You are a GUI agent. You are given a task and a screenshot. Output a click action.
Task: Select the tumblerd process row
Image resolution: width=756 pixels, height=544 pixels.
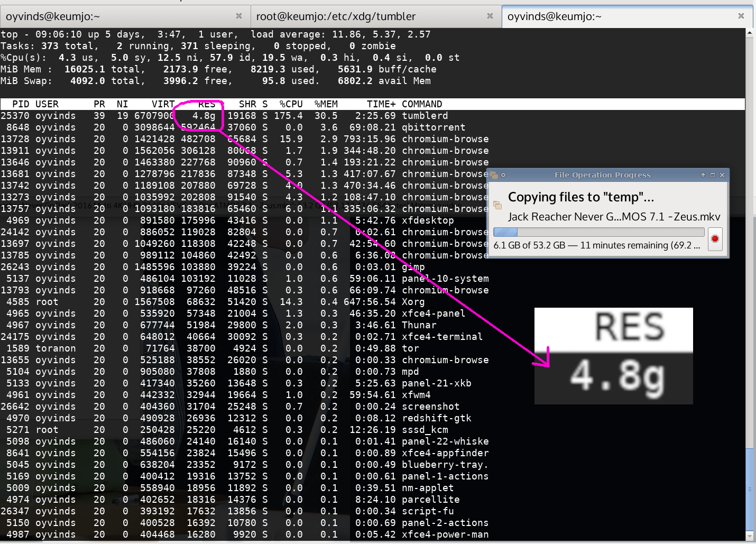(x=211, y=116)
